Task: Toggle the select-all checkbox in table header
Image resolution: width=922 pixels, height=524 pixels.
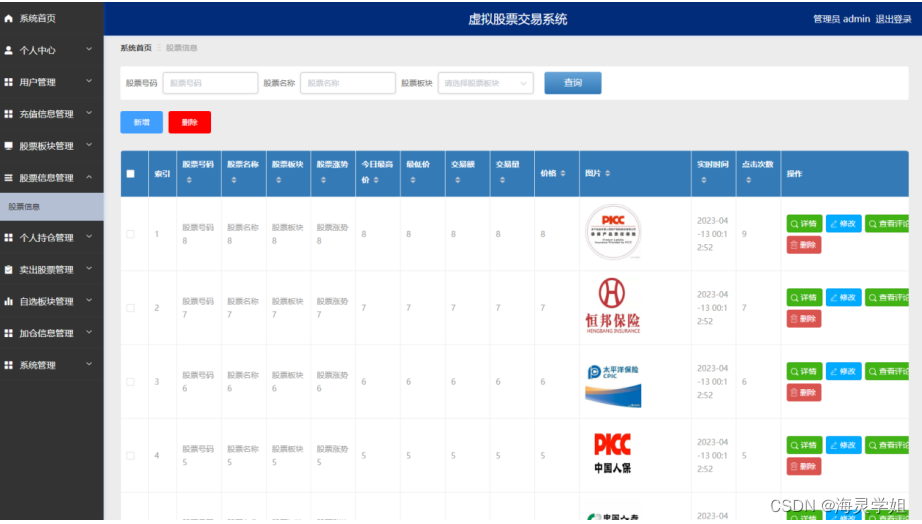Action: click(131, 173)
